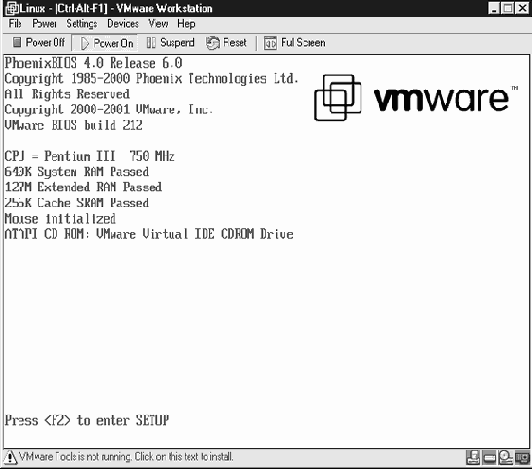
Task: Click the CD-ROM drive status icon
Action: coord(505,457)
